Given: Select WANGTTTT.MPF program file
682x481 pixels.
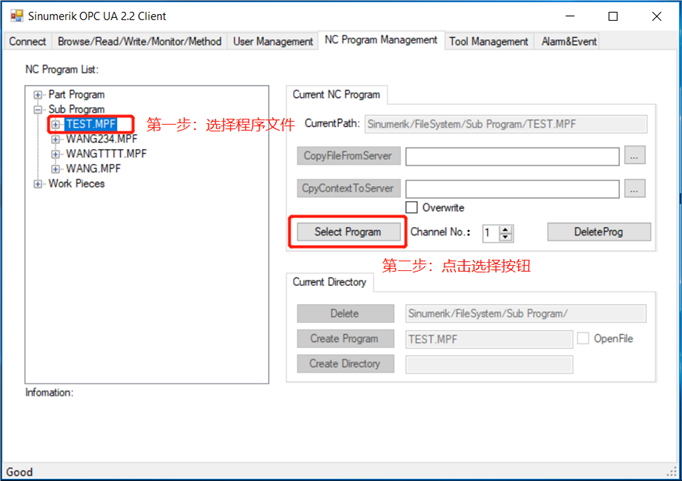Looking at the screenshot, I should click(x=106, y=154).
